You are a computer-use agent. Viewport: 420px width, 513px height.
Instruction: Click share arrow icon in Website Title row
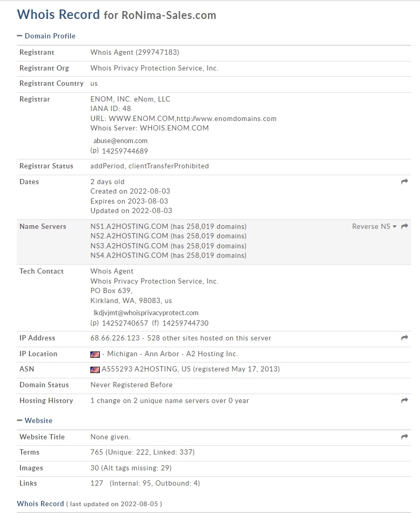pyautogui.click(x=405, y=437)
